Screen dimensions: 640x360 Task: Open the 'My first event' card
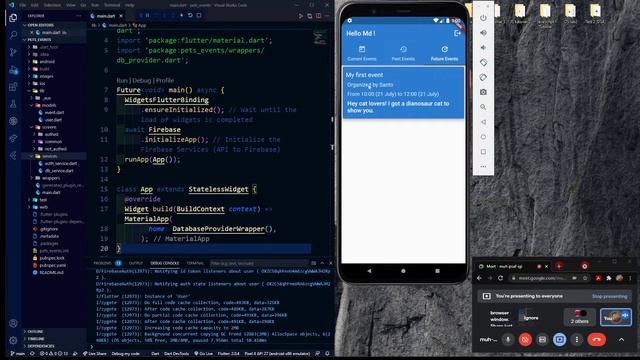(x=403, y=93)
